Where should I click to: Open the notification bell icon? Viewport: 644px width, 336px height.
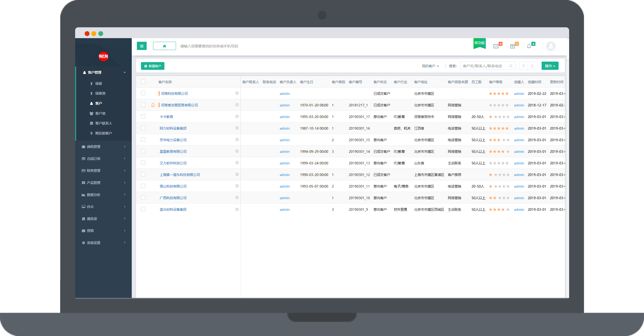[529, 46]
